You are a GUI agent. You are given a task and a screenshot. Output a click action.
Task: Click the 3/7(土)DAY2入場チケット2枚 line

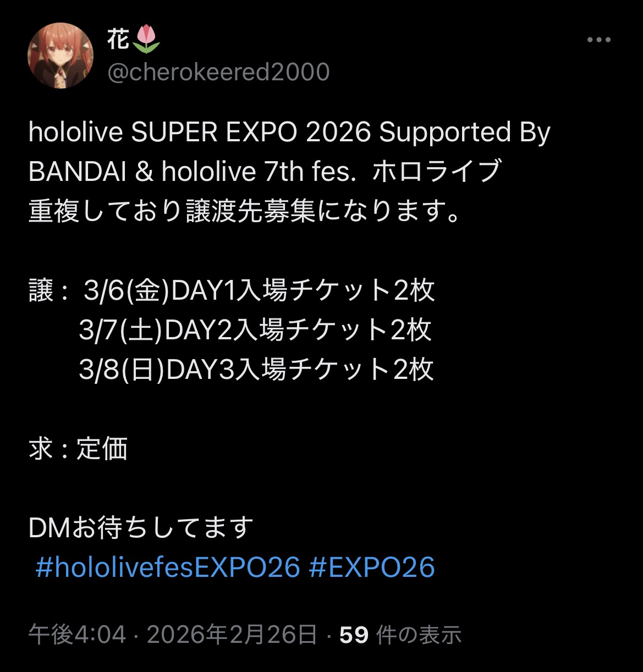click(x=255, y=330)
